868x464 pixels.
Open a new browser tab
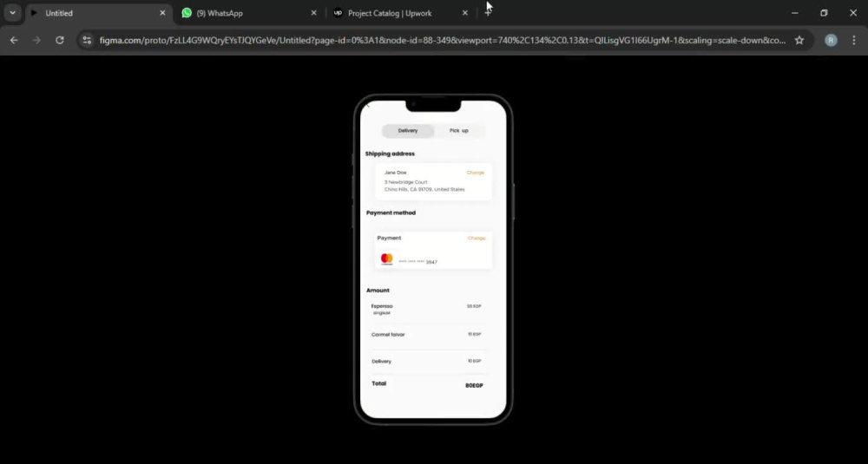click(488, 13)
